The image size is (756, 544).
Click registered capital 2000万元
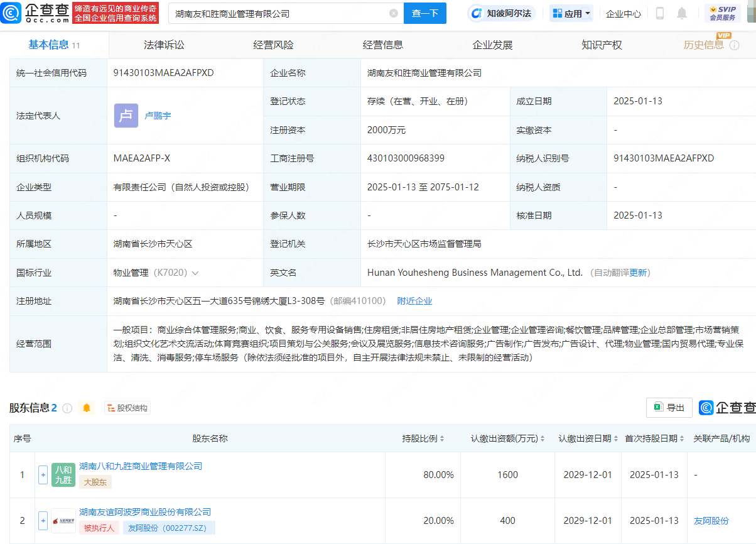coord(386,130)
